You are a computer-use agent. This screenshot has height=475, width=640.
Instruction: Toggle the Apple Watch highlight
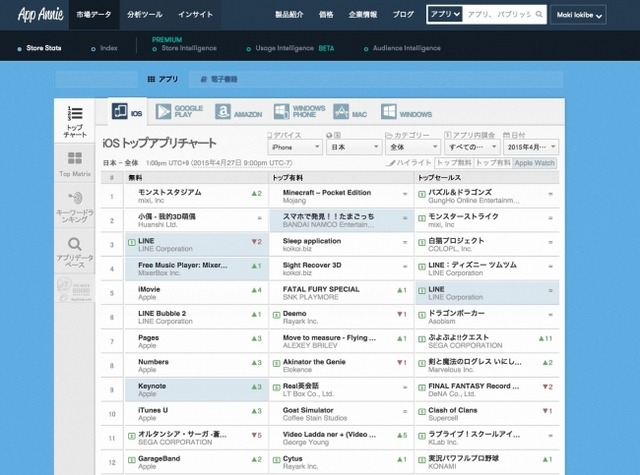(534, 163)
